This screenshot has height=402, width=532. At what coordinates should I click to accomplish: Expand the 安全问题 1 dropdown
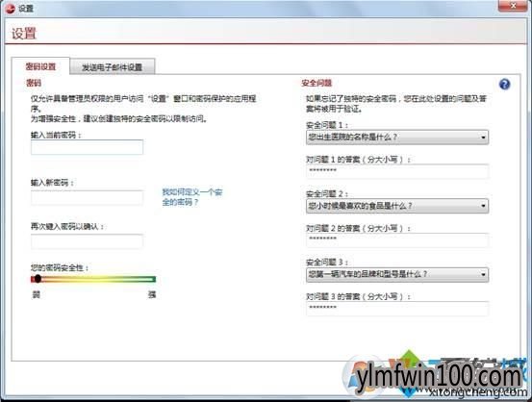pyautogui.click(x=397, y=138)
